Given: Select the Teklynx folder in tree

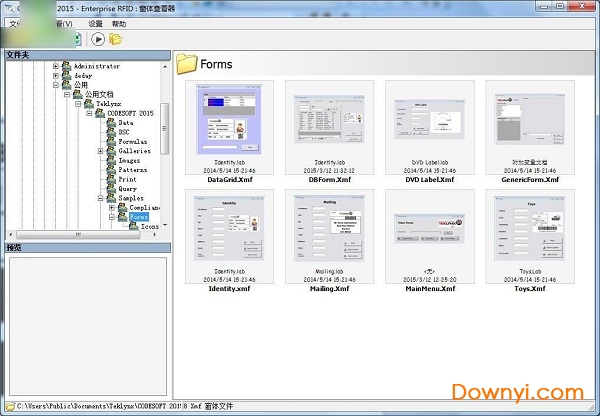Looking at the screenshot, I should coord(109,104).
